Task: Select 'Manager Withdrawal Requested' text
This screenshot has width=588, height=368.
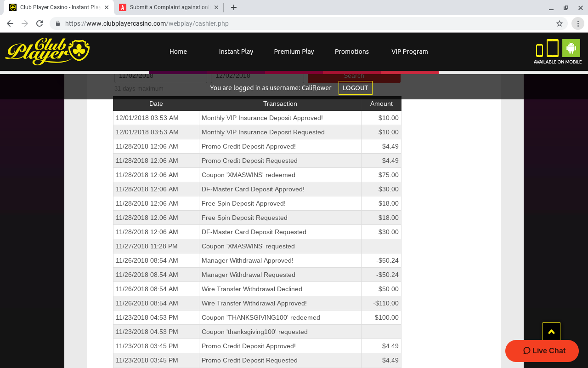Action: (x=249, y=275)
